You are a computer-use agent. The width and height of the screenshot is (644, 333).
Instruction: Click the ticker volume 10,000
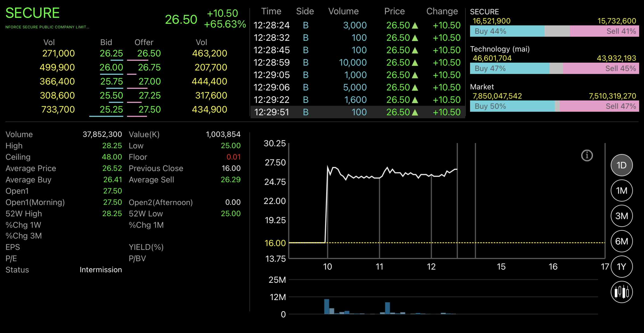click(x=353, y=62)
